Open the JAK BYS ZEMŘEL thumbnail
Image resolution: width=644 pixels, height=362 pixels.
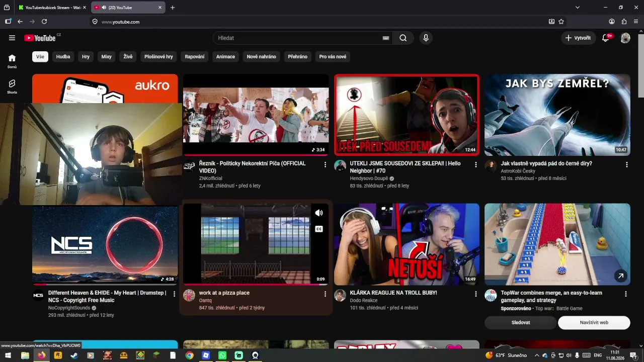click(x=557, y=115)
